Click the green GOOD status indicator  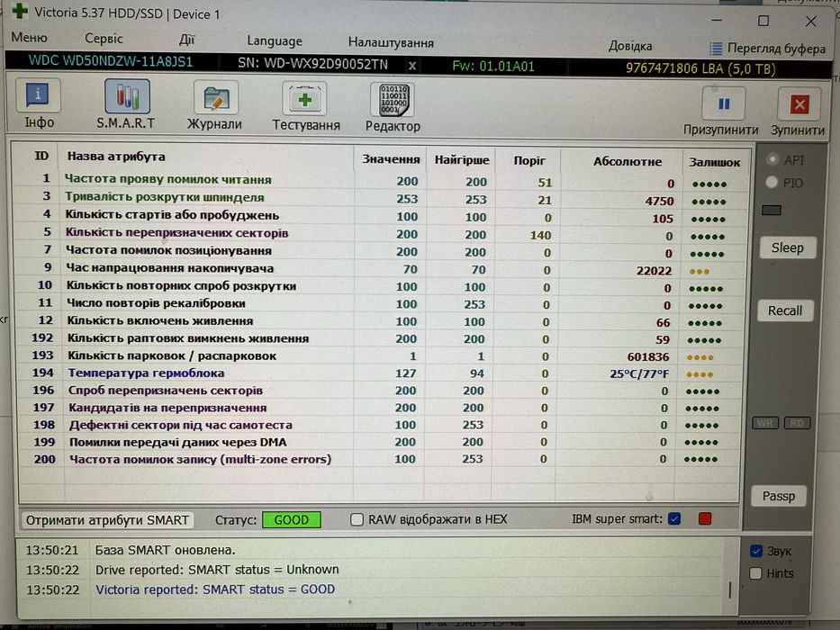pos(292,519)
